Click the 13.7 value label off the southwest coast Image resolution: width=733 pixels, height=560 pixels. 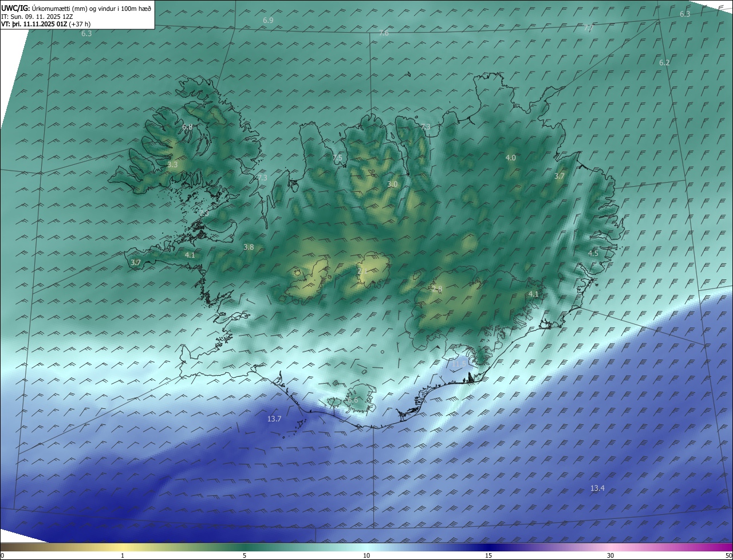point(274,419)
